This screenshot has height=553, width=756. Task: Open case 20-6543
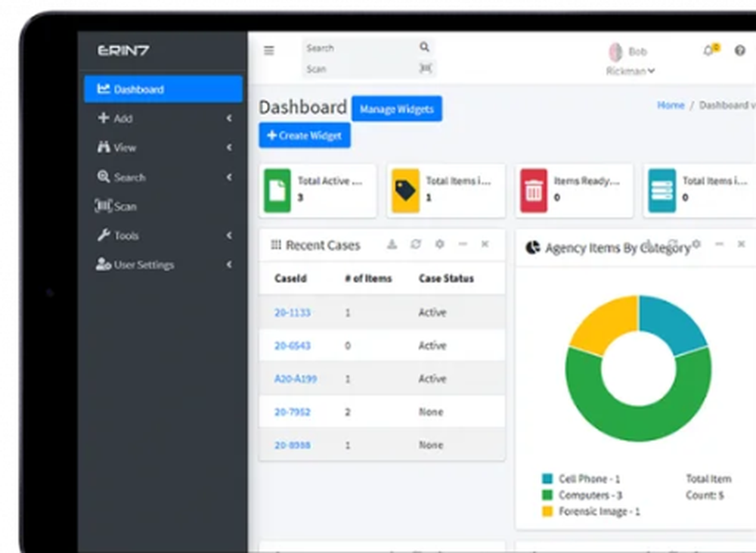pos(292,346)
